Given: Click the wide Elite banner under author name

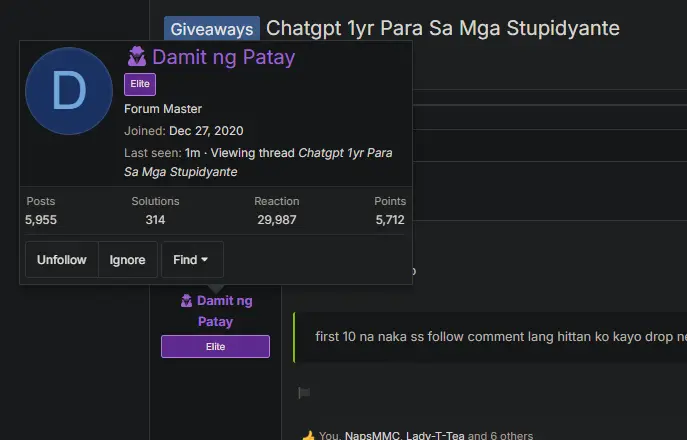Looking at the screenshot, I should 215,347.
